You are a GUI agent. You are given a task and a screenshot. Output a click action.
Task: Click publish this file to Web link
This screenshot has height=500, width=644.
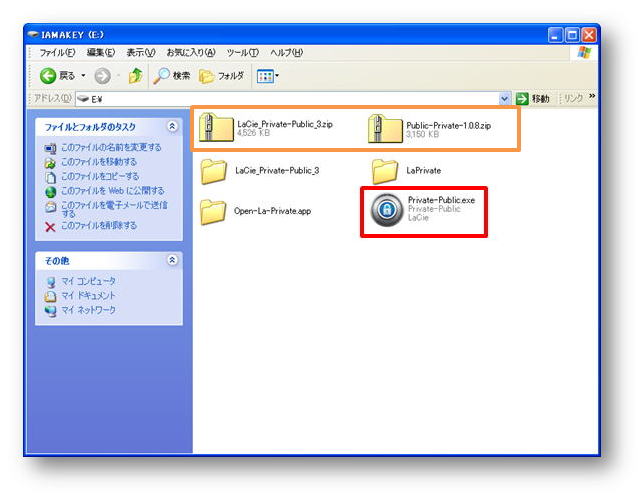(113, 191)
